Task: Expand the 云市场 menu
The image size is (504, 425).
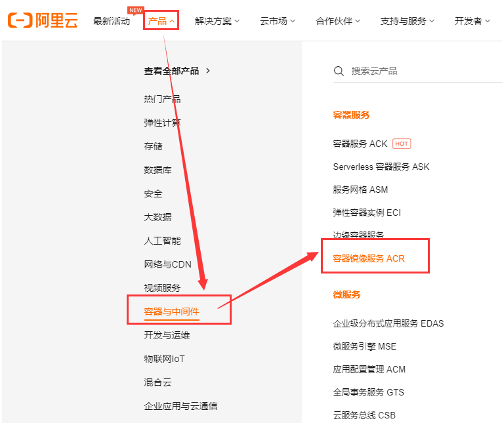Action: [278, 21]
